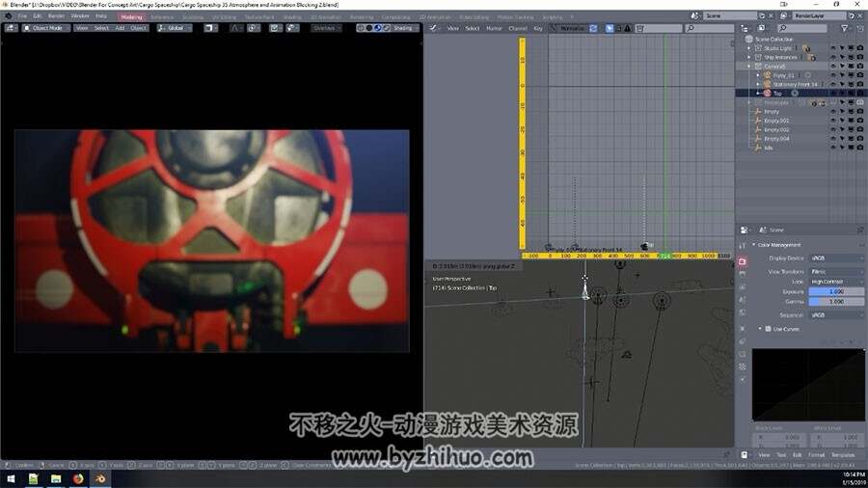The height and width of the screenshot is (488, 868).
Task: Open the Overlays dropdown
Action: (326, 28)
